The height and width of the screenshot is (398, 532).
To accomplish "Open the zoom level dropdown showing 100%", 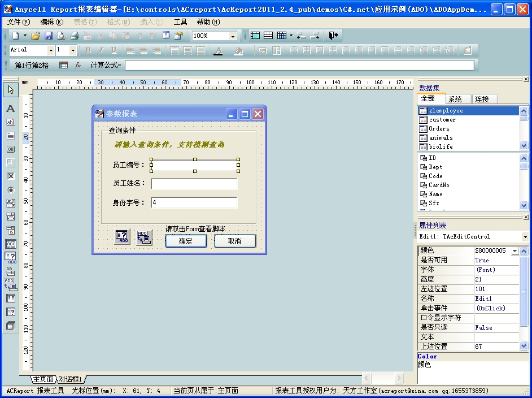I will point(232,36).
